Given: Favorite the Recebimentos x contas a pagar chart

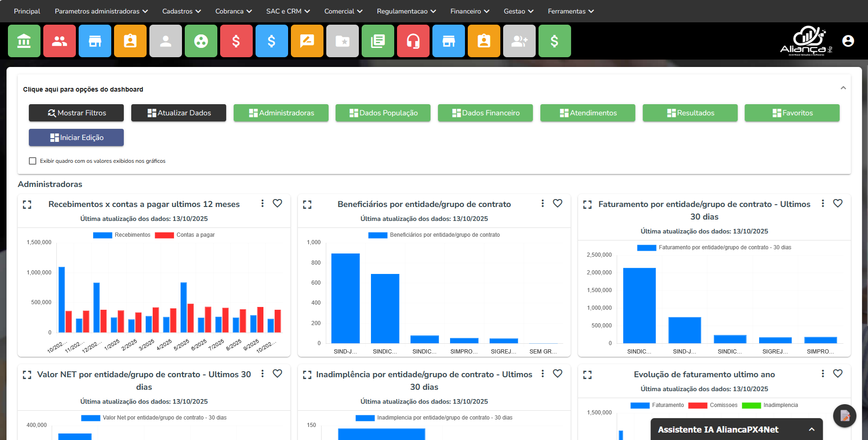Looking at the screenshot, I should pos(277,203).
